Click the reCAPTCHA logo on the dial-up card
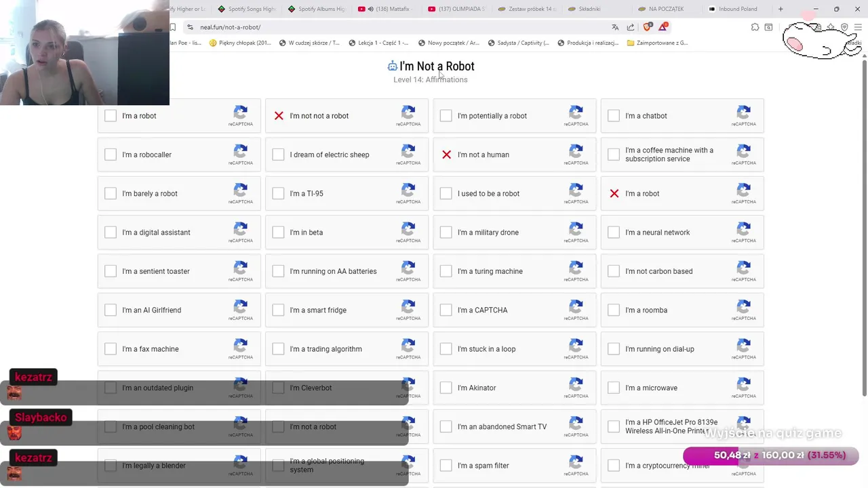The width and height of the screenshot is (868, 488). click(x=743, y=345)
